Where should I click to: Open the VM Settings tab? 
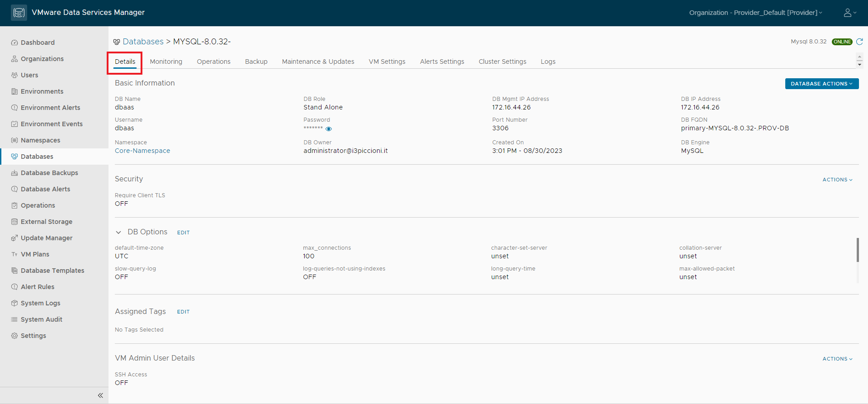[387, 62]
